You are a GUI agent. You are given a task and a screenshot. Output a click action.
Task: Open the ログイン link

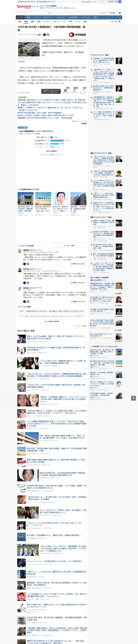click(42, 8)
